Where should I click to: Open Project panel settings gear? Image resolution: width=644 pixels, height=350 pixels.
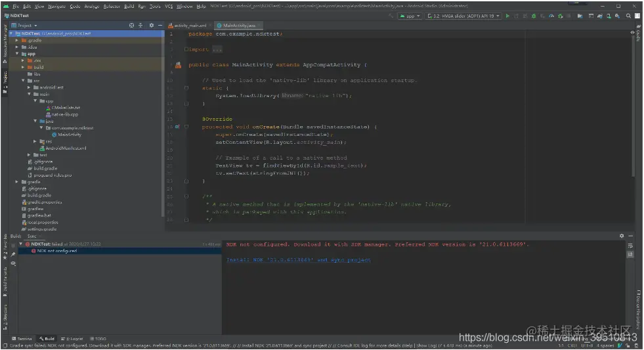coord(151,26)
